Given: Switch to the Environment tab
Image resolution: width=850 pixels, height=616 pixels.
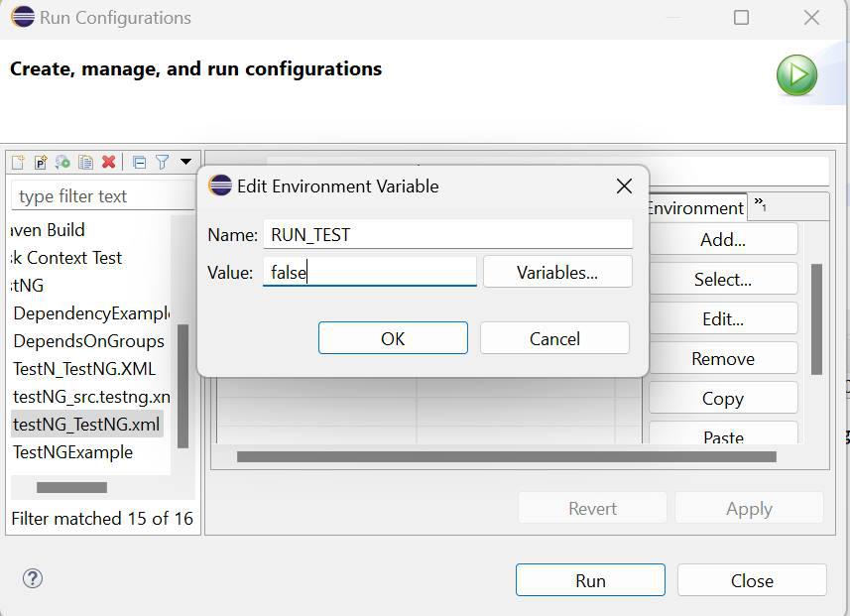Looking at the screenshot, I should (694, 207).
